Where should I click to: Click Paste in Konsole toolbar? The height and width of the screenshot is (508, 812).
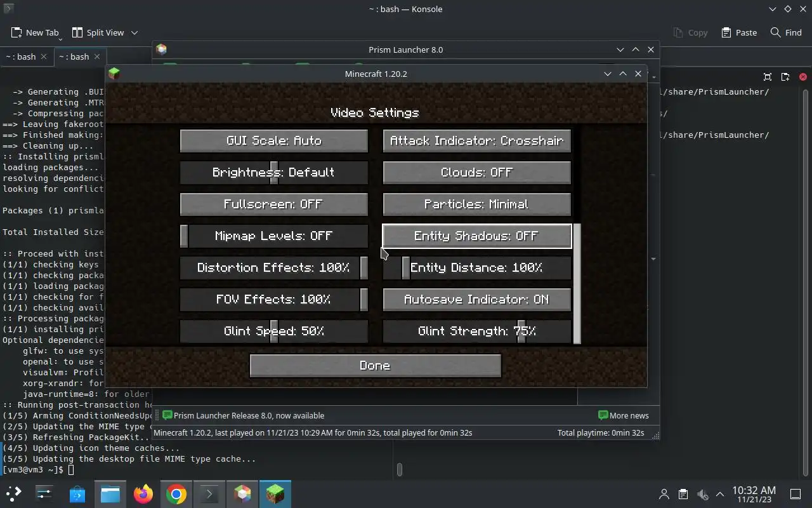[x=739, y=32]
